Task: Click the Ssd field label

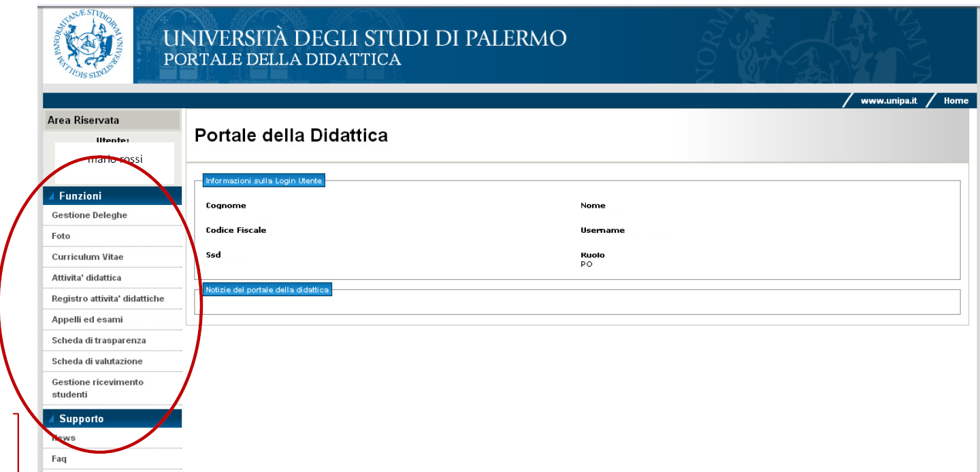Action: point(213,255)
